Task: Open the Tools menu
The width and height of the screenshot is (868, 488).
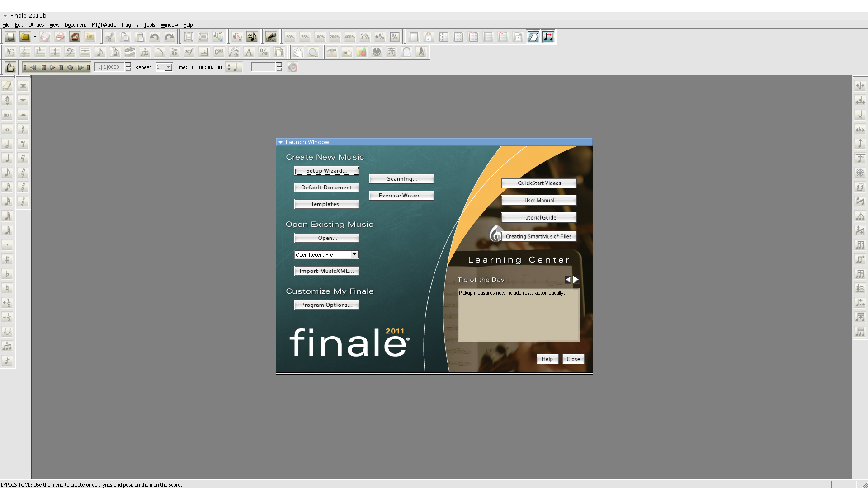Action: [149, 25]
